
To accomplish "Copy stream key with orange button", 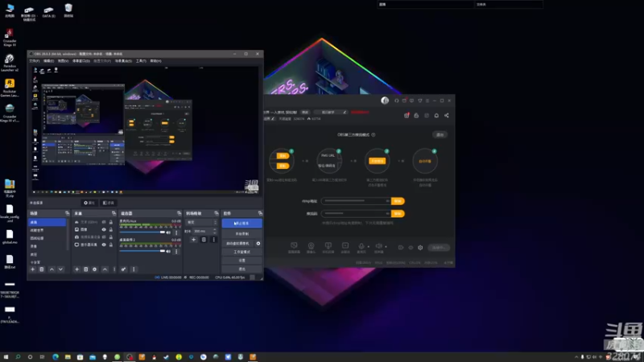I will click(x=398, y=213).
